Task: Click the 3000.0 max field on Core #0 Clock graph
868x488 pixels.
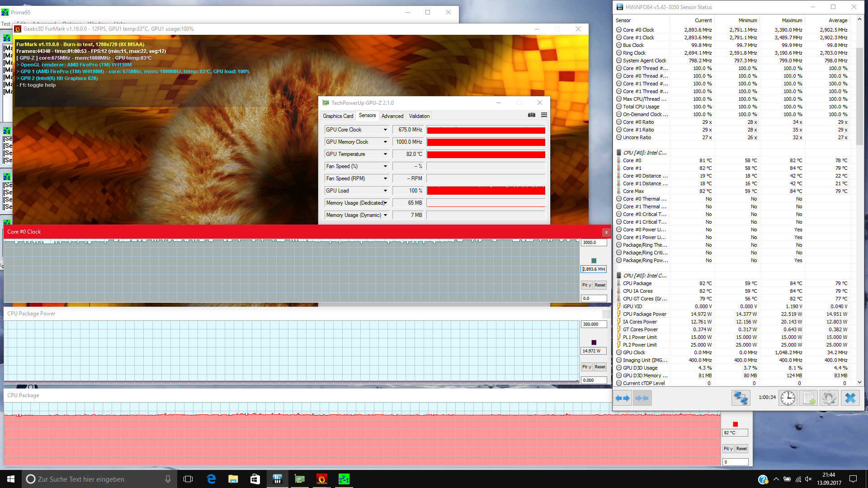Action: pyautogui.click(x=593, y=243)
